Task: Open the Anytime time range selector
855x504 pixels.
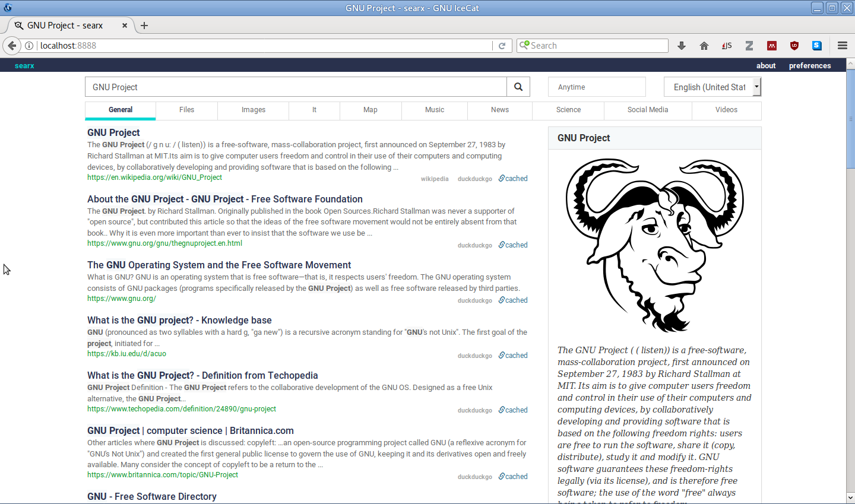Action: 596,87
